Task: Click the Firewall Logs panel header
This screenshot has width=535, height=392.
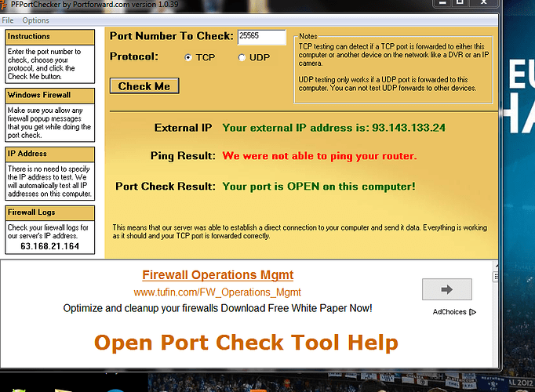Action: coord(50,212)
